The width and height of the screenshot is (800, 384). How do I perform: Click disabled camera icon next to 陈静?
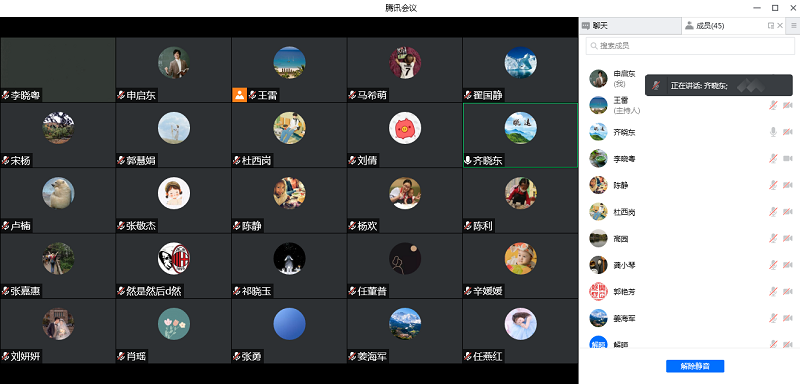click(788, 185)
